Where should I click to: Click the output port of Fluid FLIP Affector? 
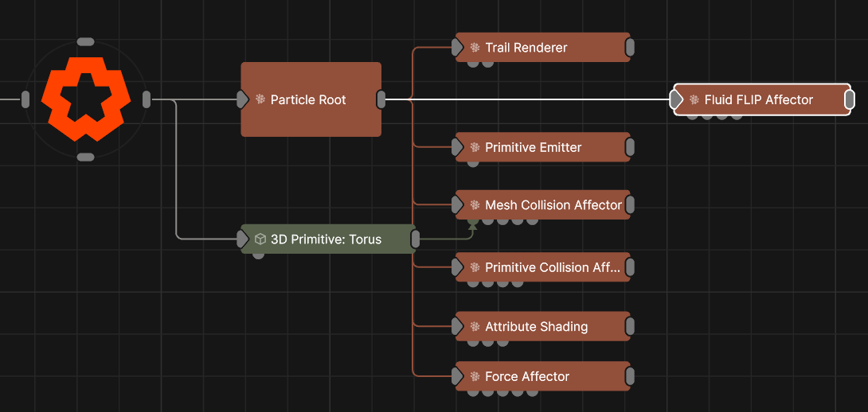[x=849, y=99]
